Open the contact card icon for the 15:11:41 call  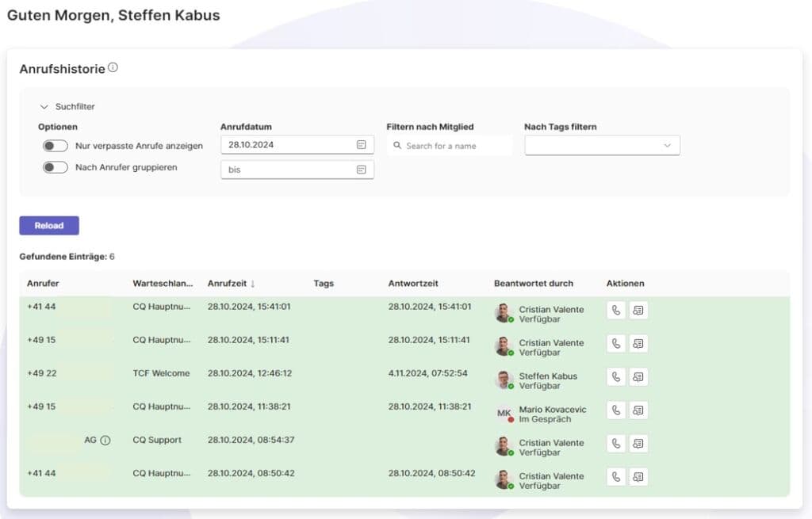click(638, 344)
